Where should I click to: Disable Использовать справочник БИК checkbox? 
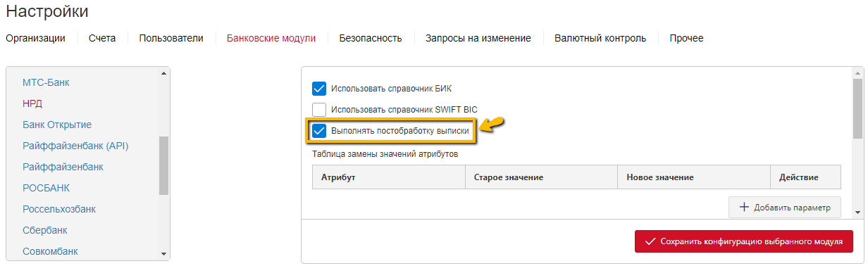[319, 89]
